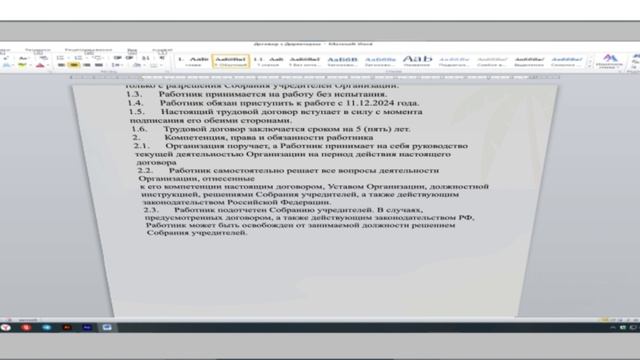Viewport: 640px width, 360px height.
Task: Toggle bulleted list in the Paragraph group
Action: [x=60, y=58]
